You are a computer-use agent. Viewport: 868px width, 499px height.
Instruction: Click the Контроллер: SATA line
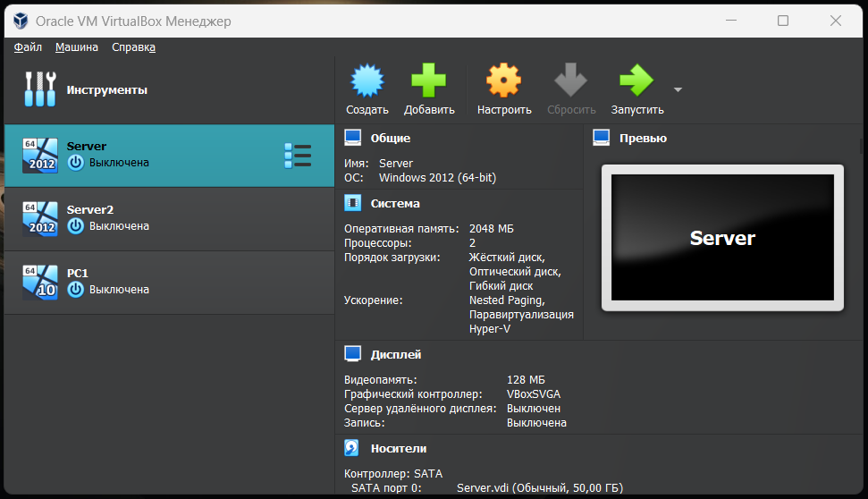coord(393,474)
